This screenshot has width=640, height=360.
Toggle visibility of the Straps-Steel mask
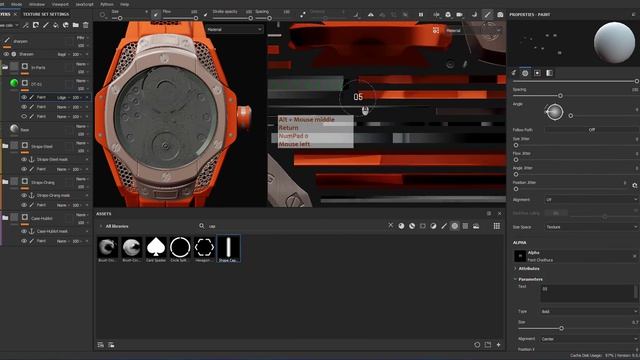(24, 159)
